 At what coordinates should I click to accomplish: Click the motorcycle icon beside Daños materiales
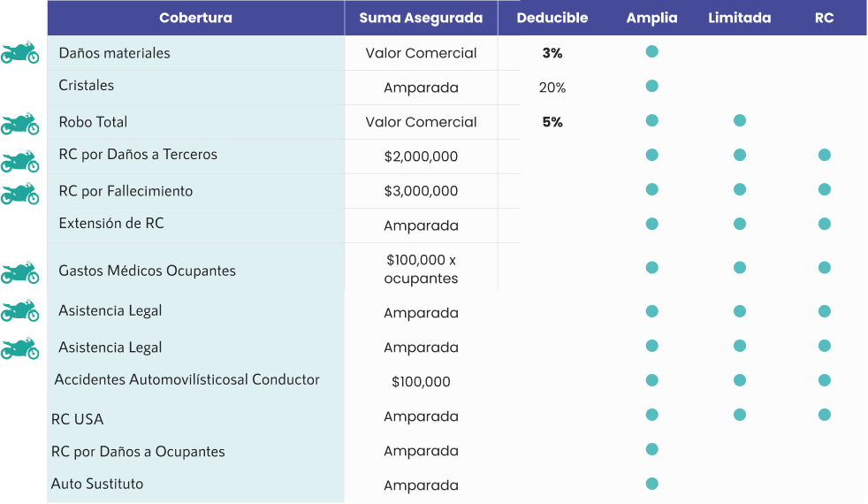click(x=19, y=53)
